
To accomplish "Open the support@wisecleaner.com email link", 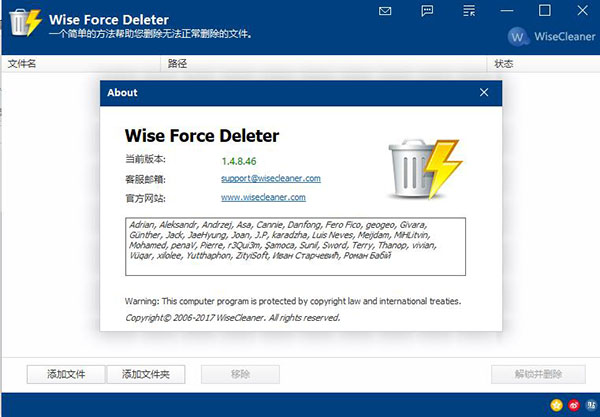I will (x=270, y=178).
